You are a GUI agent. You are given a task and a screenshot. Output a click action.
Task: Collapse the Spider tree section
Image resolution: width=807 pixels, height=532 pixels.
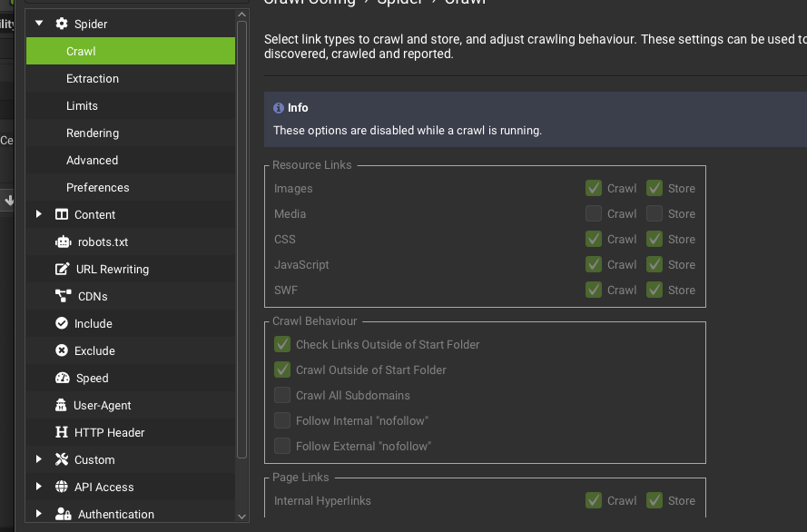click(38, 24)
